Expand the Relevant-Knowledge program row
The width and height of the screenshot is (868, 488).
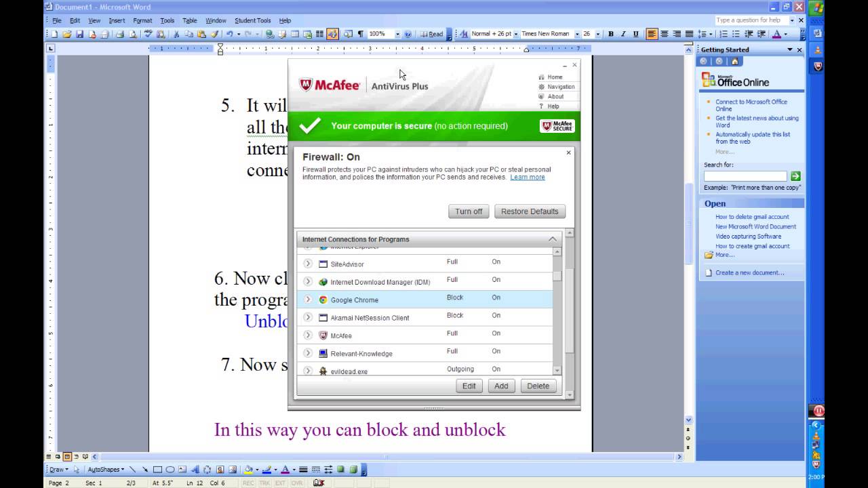coord(308,353)
